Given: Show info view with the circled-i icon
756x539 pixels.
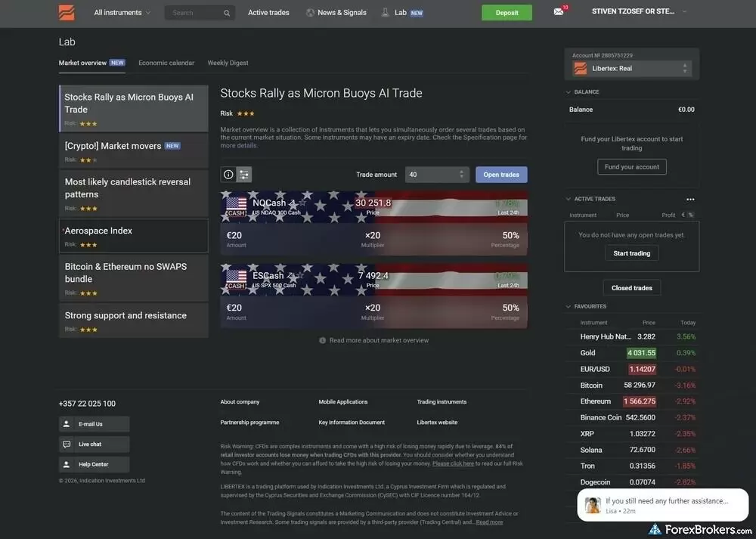Looking at the screenshot, I should tap(228, 175).
